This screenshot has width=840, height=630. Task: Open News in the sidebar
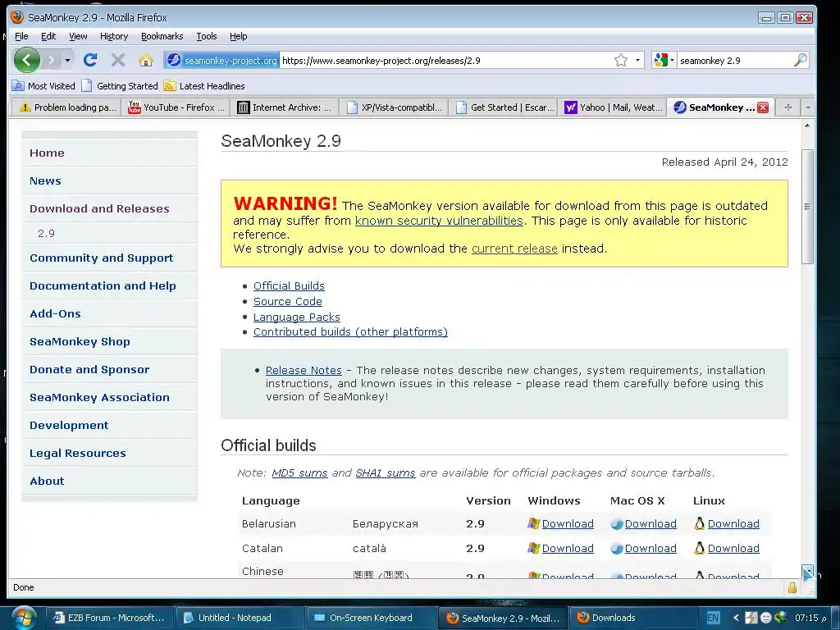(x=46, y=180)
